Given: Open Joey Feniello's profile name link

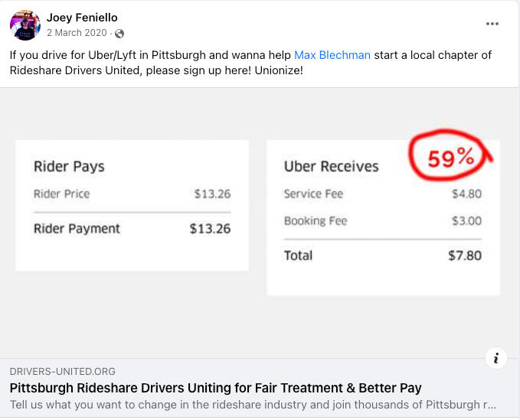Looking at the screenshot, I should [x=82, y=18].
